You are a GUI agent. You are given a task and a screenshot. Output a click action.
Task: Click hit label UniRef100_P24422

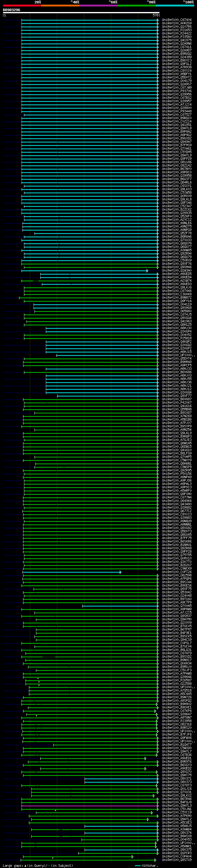pyautogui.click(x=176, y=33)
